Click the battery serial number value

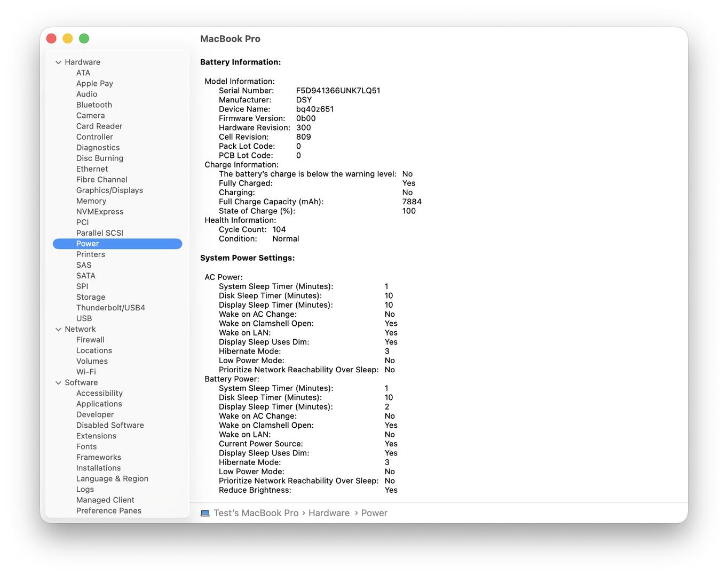point(338,91)
